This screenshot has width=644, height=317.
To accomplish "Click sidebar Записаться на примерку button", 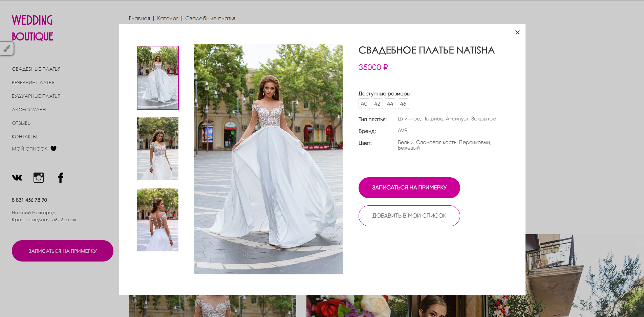I will tap(63, 251).
